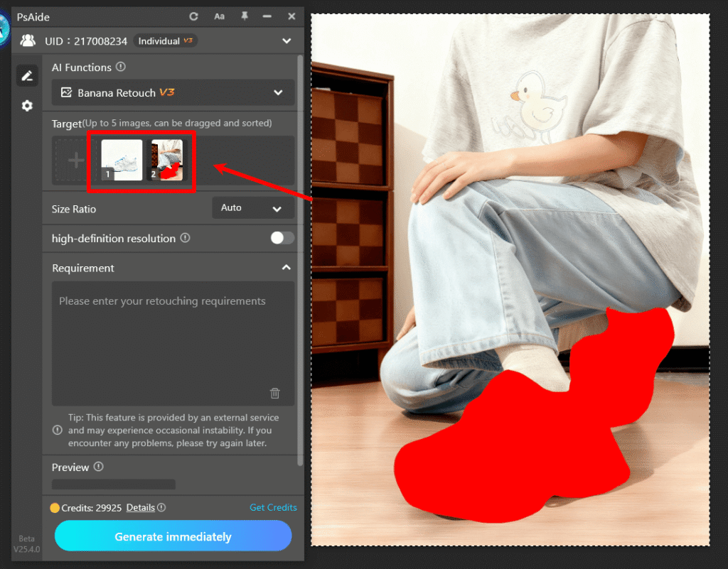Open the Banana Retouch AI function dropdown
The width and height of the screenshot is (728, 569).
[x=173, y=92]
